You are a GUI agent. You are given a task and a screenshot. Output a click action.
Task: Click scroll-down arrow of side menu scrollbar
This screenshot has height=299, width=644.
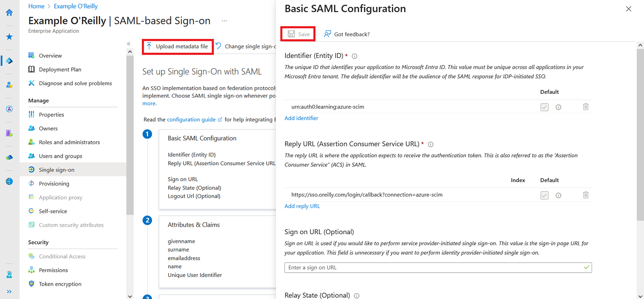click(129, 296)
